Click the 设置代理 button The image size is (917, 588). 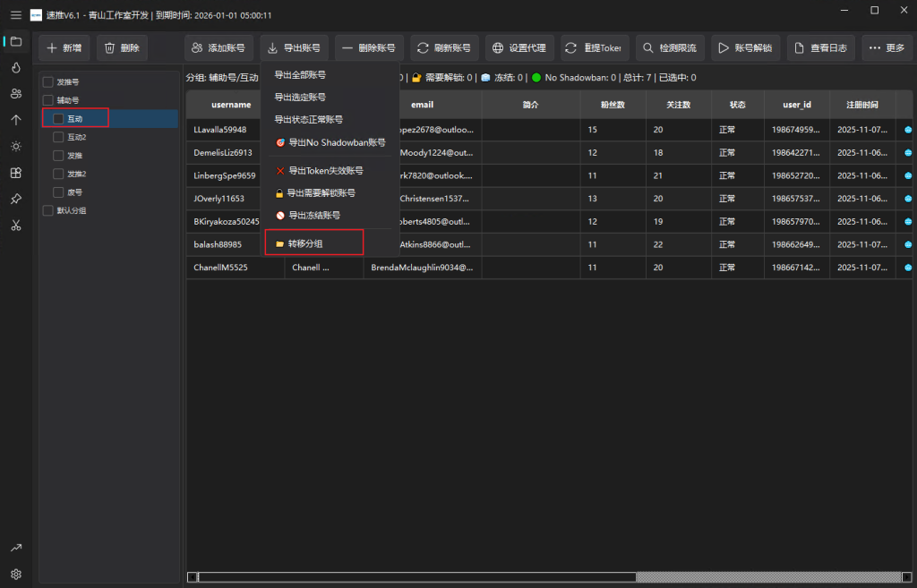pyautogui.click(x=519, y=47)
